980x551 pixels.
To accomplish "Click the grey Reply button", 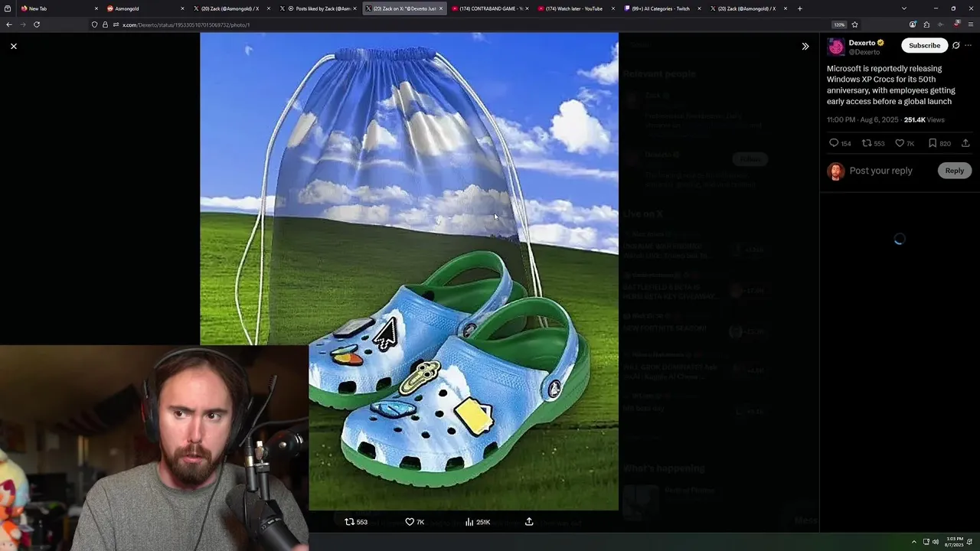I will pos(954,171).
